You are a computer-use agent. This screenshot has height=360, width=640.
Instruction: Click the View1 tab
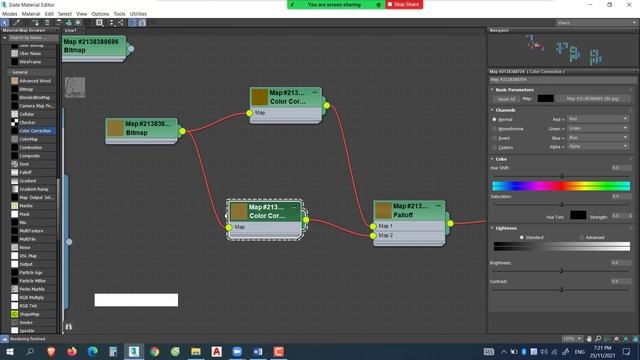71,30
